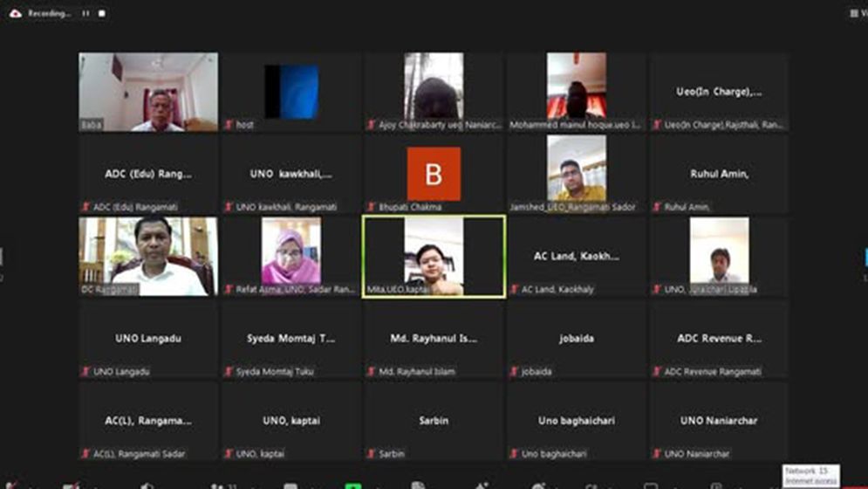Image resolution: width=868 pixels, height=489 pixels.
Task: Click Bhupati Chakma's orange B avatar
Action: (434, 174)
